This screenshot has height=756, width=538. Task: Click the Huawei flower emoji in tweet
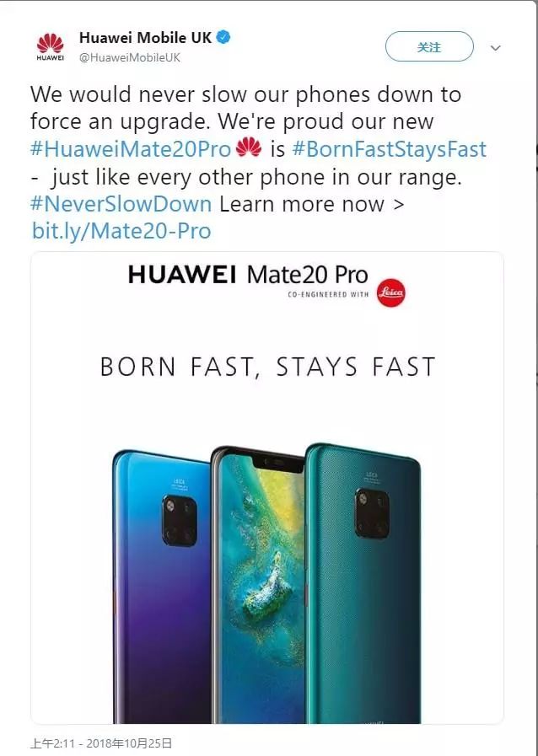coord(249,147)
